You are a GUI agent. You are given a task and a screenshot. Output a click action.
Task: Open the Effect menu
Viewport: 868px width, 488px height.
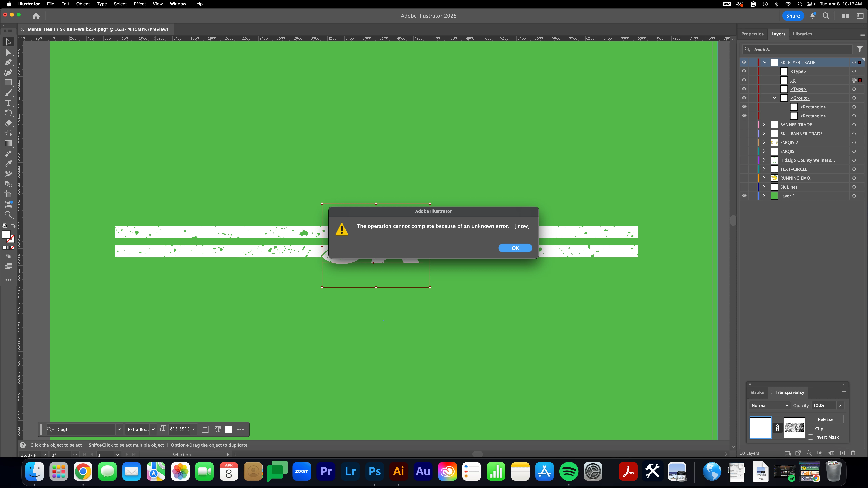pyautogui.click(x=140, y=4)
